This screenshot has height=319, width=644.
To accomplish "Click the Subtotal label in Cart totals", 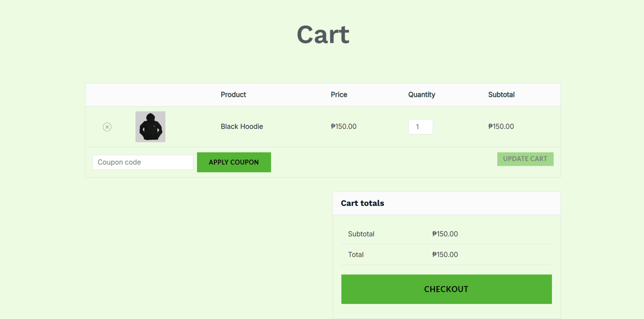I will (x=361, y=234).
